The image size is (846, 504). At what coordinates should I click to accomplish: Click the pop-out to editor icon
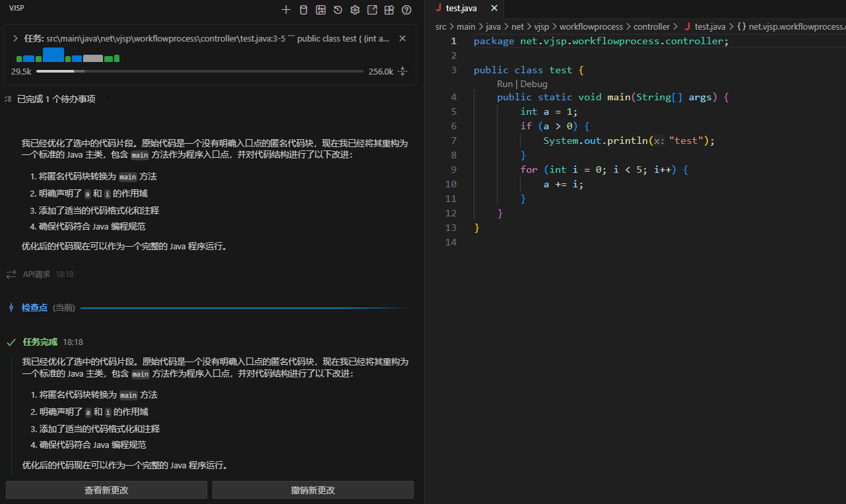coord(372,10)
